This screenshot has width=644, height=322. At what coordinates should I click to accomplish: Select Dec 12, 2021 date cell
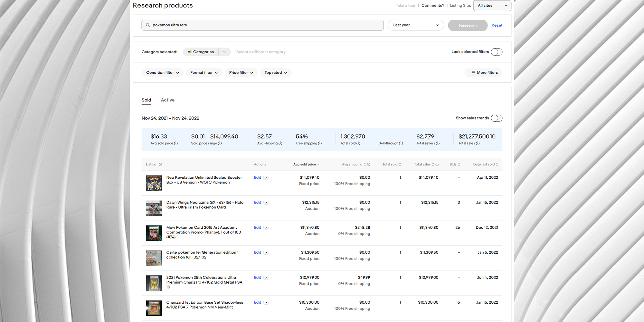487,228
